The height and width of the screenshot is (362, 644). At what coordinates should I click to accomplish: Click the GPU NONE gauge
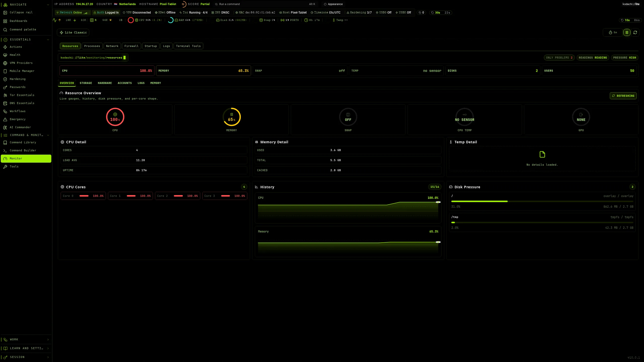coord(581,117)
